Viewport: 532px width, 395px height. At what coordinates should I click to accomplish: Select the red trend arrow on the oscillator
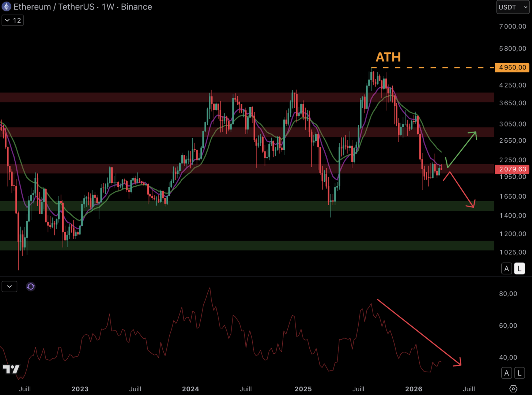point(419,332)
